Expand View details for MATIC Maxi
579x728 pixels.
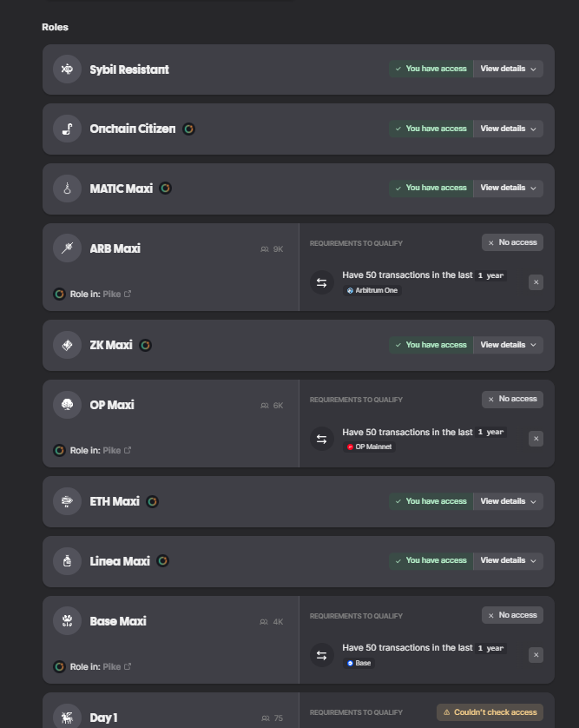(508, 188)
